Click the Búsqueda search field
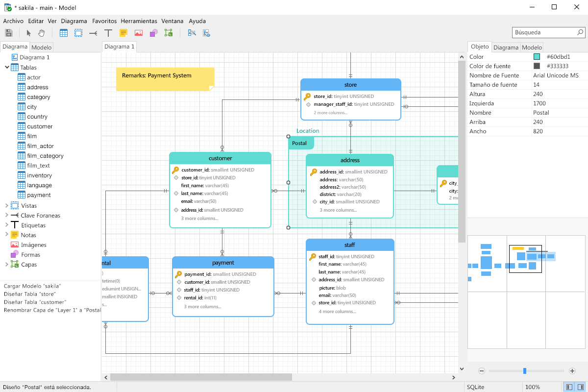 click(x=544, y=32)
